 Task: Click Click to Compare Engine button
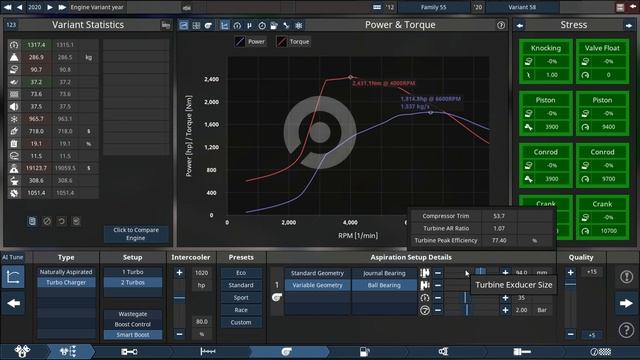136,234
